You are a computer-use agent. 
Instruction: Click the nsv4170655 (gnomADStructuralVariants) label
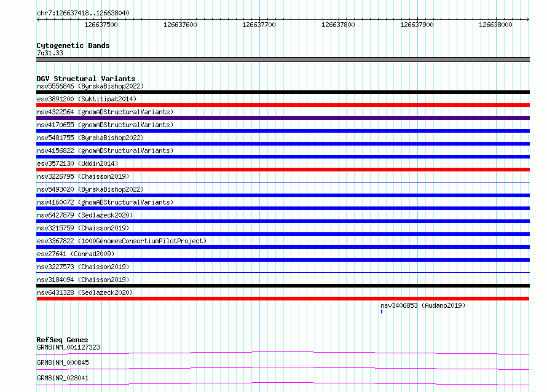click(x=105, y=125)
